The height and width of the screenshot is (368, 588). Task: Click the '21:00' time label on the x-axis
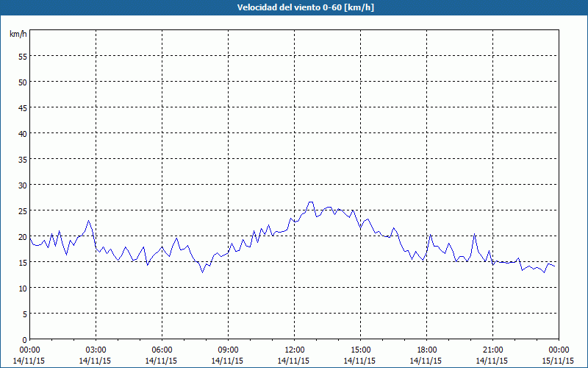(492, 350)
